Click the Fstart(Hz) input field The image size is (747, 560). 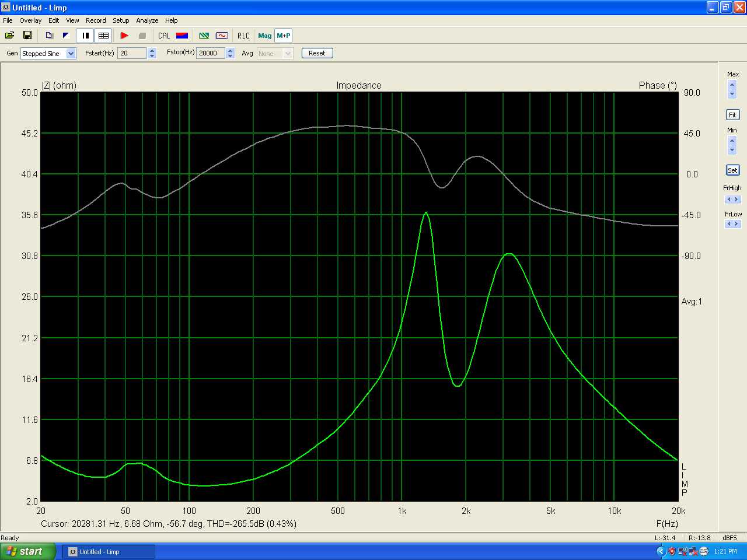click(x=132, y=53)
